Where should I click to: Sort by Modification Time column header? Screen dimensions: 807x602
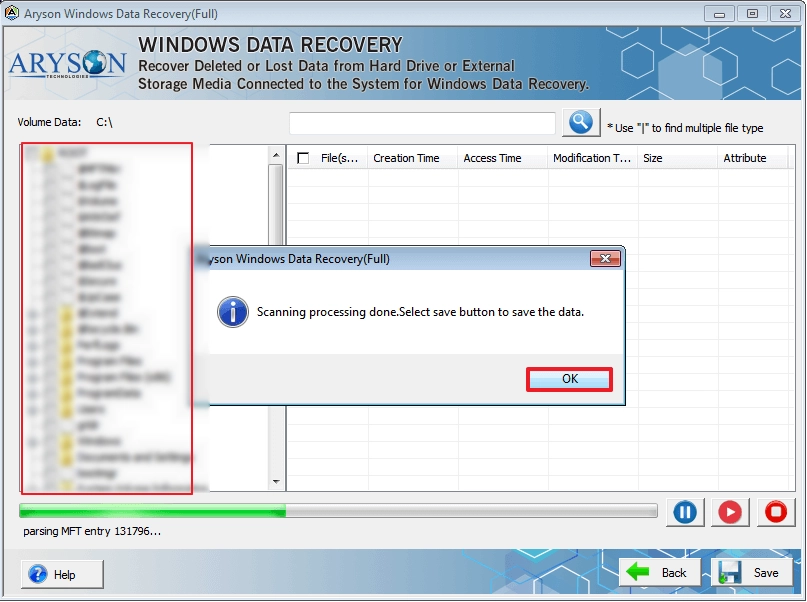point(592,158)
